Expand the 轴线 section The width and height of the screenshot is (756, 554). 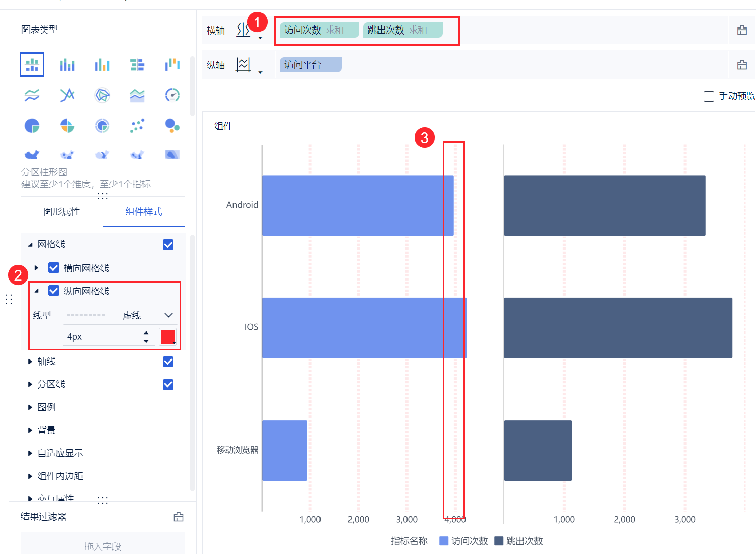coord(30,362)
